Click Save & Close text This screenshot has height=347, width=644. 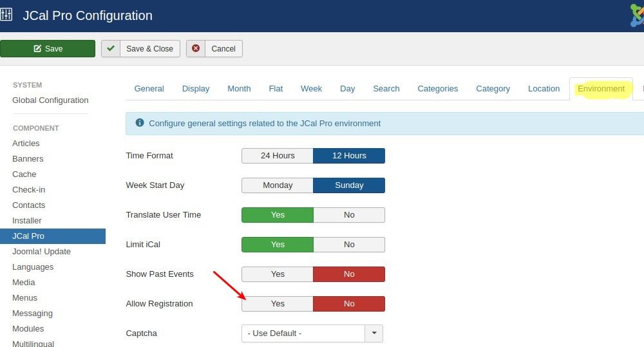pos(149,48)
